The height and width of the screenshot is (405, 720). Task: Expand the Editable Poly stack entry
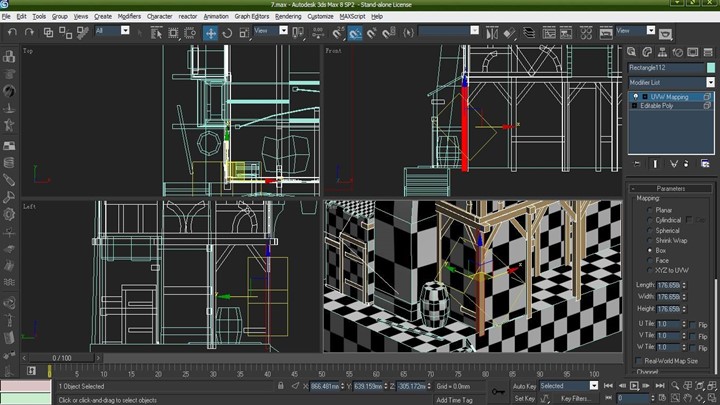click(x=635, y=106)
